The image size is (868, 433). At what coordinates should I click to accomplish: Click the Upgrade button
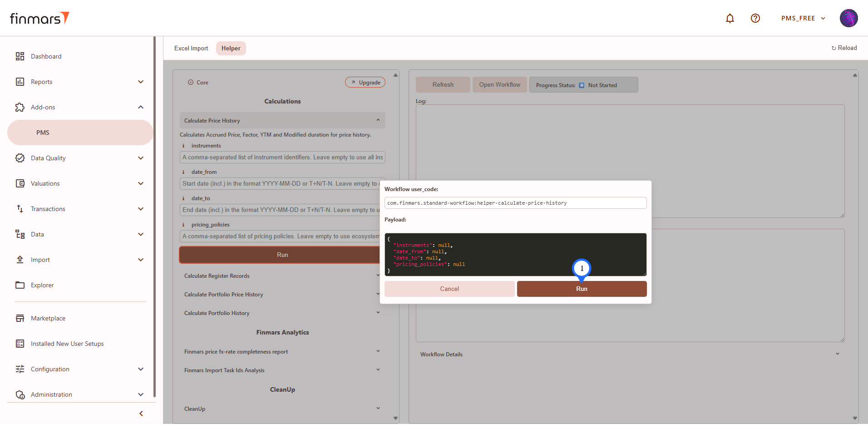(x=365, y=82)
